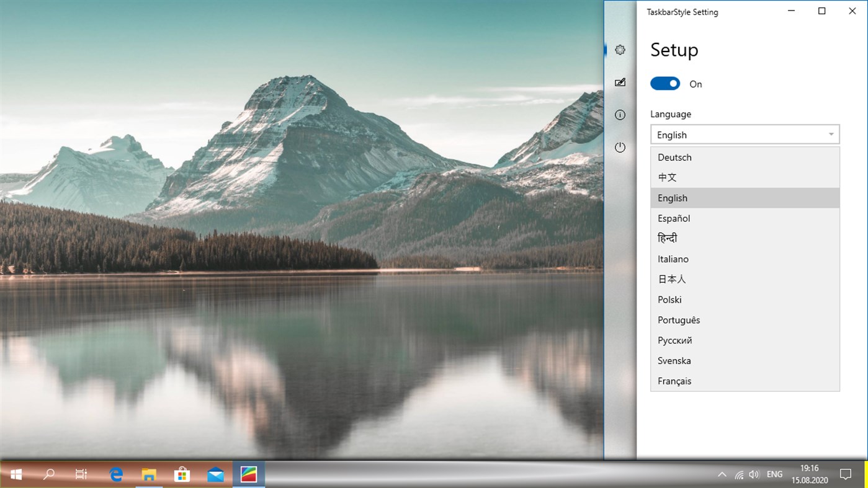The width and height of the screenshot is (868, 488).
Task: Open the Language dropdown
Action: tap(745, 134)
